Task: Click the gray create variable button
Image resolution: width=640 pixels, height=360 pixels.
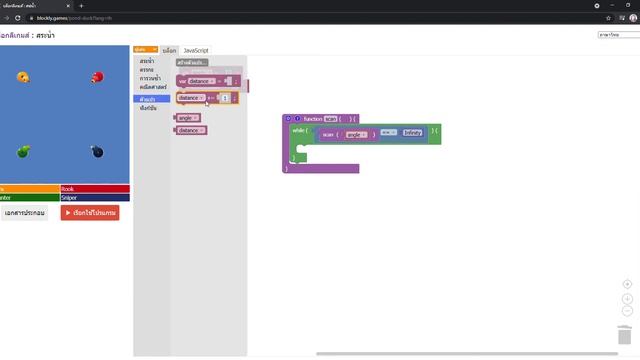Action: (x=192, y=62)
